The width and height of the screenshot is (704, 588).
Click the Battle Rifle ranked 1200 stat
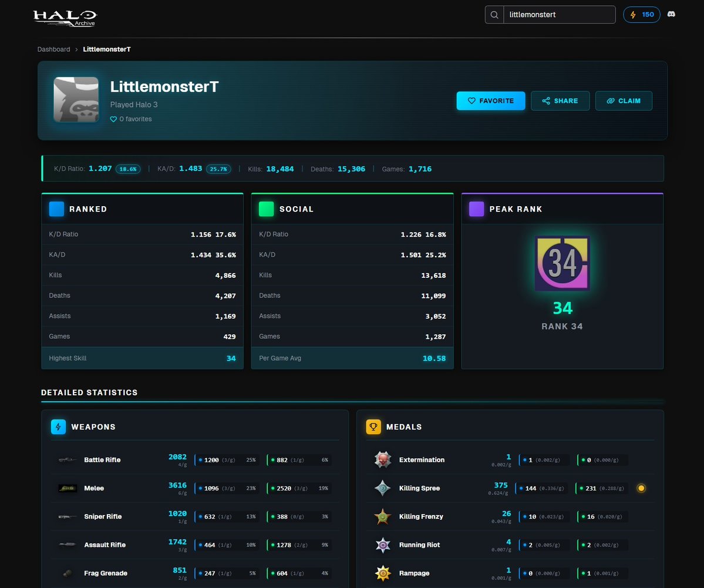point(227,460)
